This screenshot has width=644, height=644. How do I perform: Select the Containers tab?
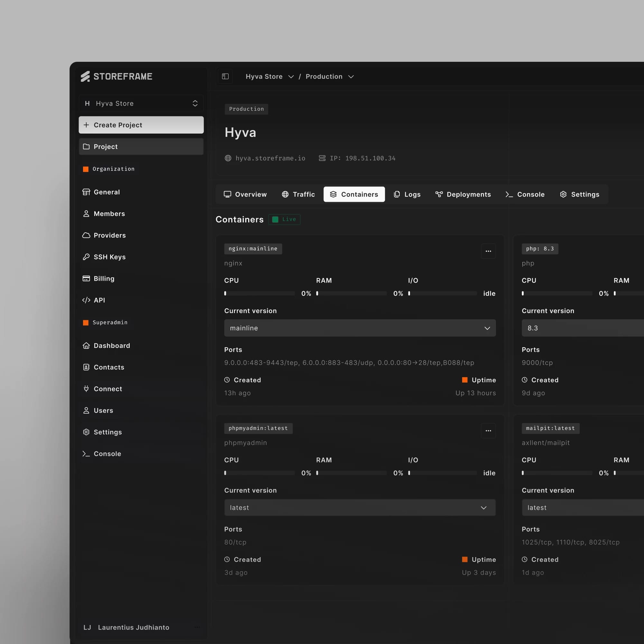pyautogui.click(x=354, y=194)
